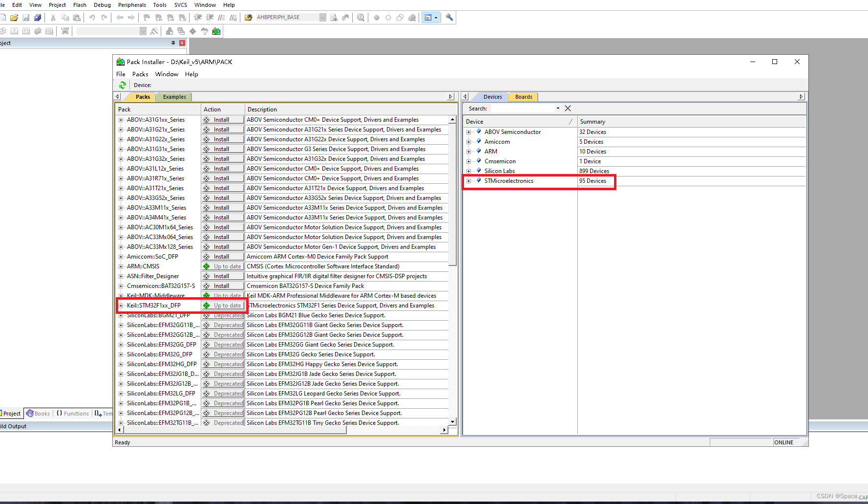The height and width of the screenshot is (504, 868).
Task: Select the Functions tab at bottom
Action: tap(73, 414)
